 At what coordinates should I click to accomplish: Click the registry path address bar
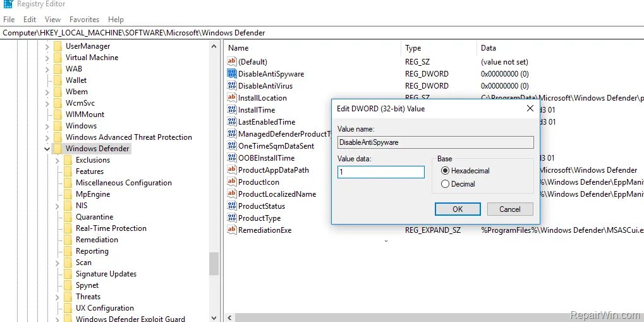coord(322,32)
